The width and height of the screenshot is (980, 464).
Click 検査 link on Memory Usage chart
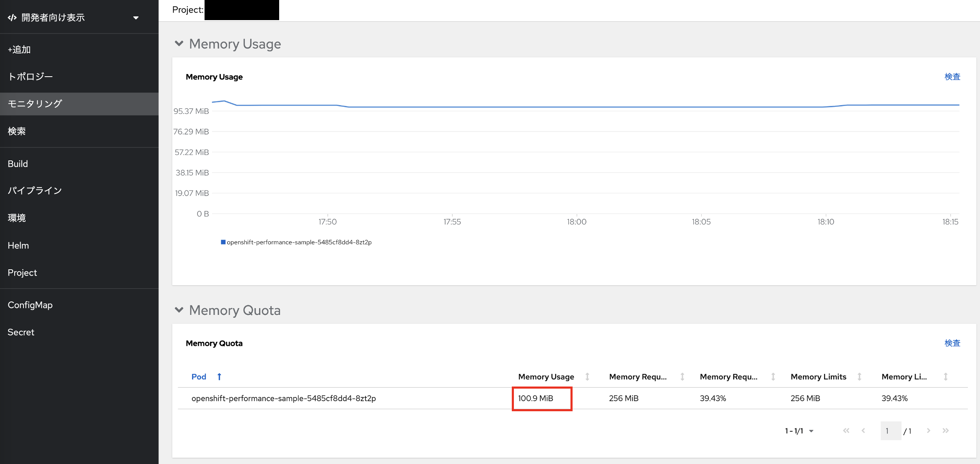click(952, 77)
